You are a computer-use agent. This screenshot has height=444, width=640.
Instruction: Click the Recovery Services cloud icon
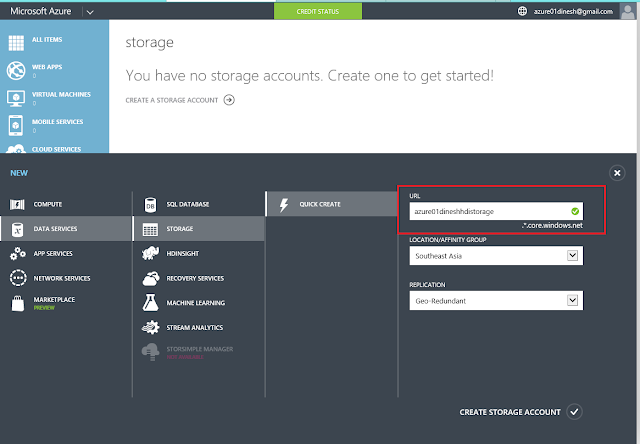point(151,279)
